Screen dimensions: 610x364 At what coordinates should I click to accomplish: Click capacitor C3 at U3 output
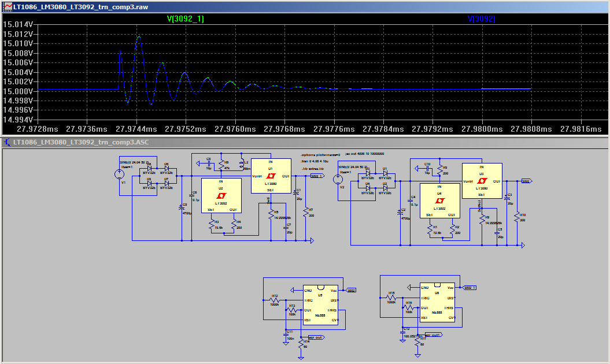[507, 198]
